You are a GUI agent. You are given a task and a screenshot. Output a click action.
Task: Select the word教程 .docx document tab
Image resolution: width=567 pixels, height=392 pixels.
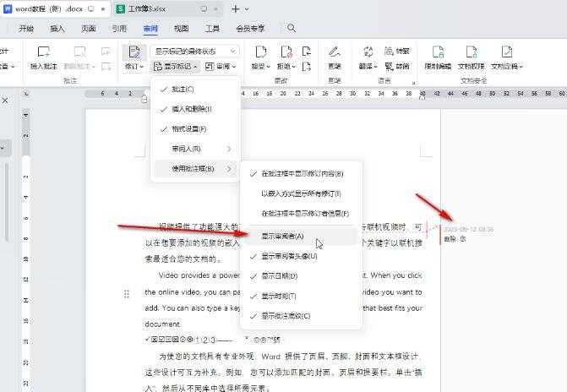pyautogui.click(x=55, y=8)
